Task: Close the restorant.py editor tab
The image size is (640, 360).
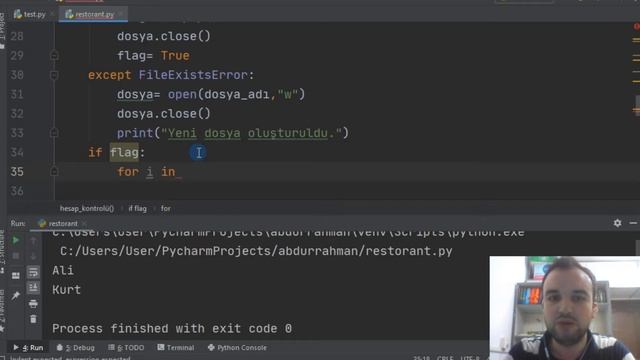Action: click(121, 15)
